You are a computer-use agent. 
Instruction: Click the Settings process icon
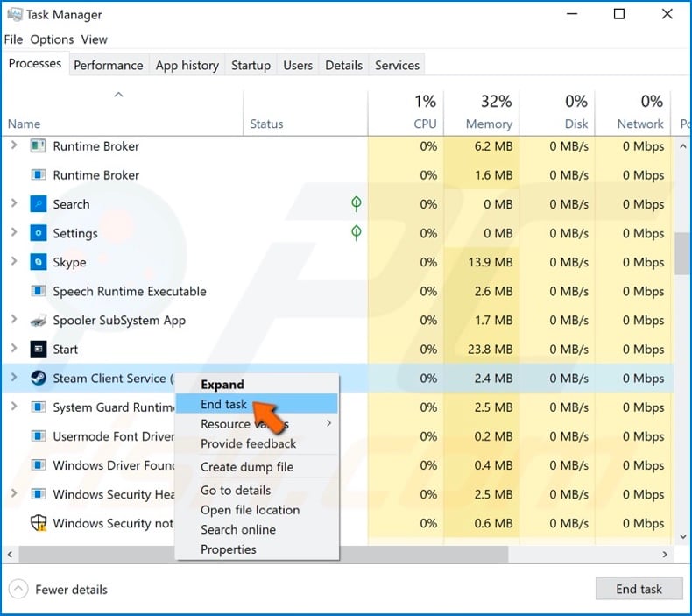pos(39,233)
